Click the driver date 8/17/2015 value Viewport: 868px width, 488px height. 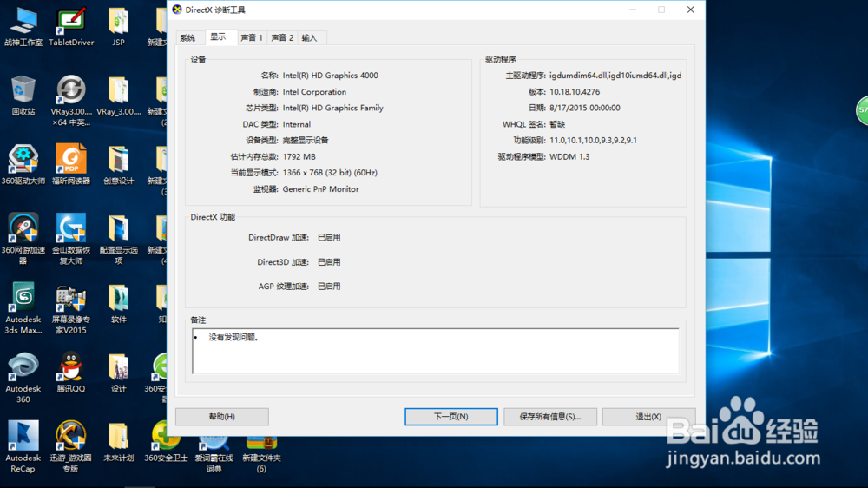click(x=584, y=108)
